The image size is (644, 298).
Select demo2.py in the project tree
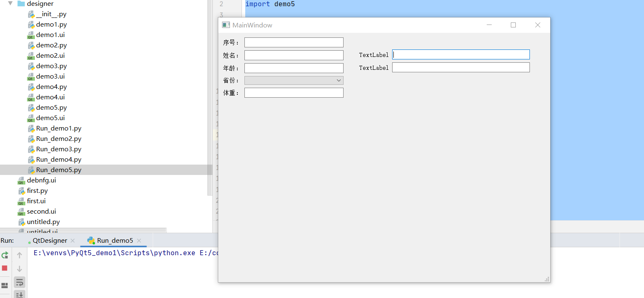(51, 45)
